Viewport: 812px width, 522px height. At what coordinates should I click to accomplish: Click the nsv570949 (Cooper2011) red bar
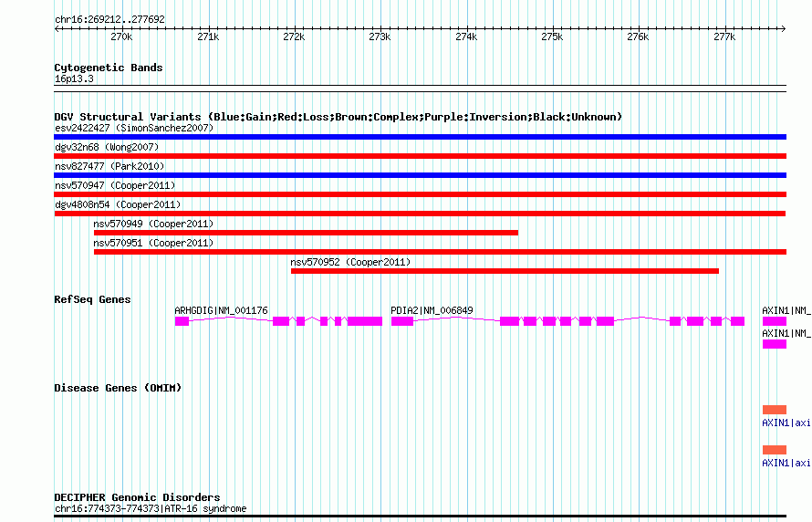coord(306,233)
